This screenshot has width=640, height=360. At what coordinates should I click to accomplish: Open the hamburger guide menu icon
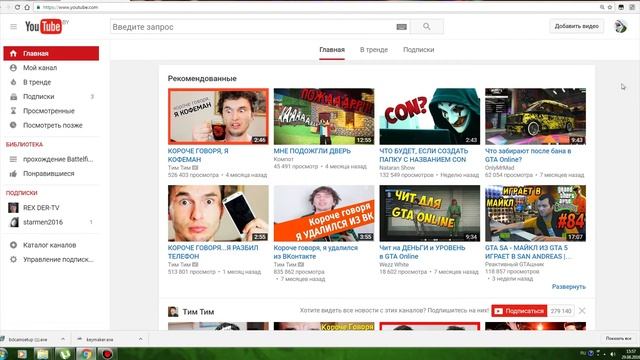pos(13,27)
